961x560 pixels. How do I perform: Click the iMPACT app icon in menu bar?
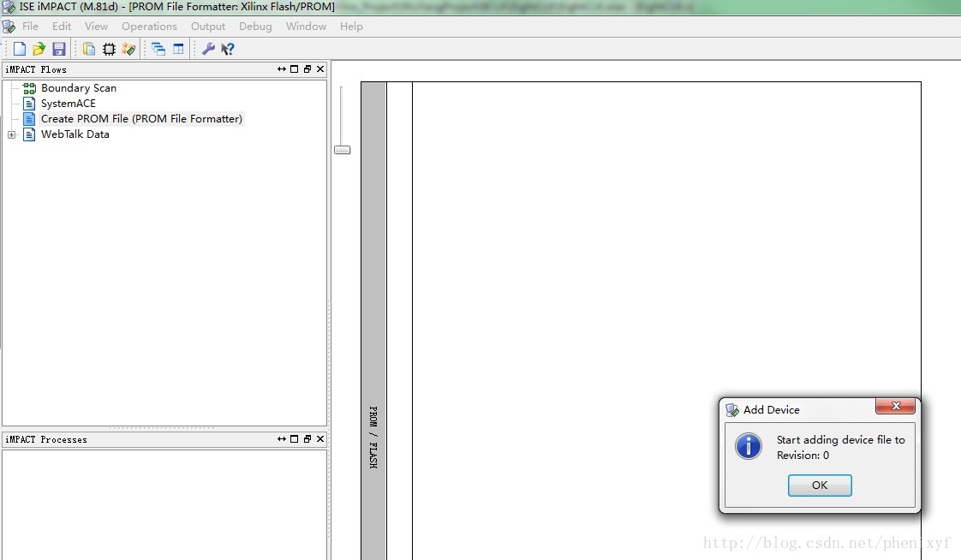[9, 27]
